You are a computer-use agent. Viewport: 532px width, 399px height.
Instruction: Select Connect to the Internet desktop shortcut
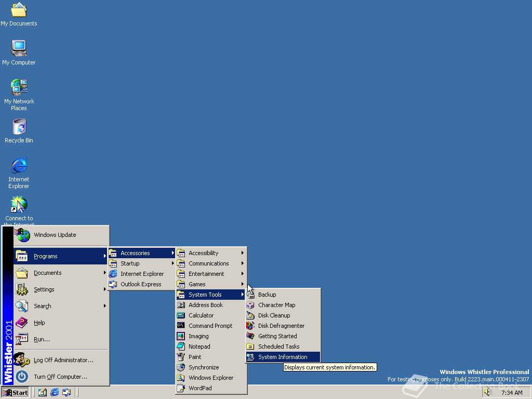click(x=19, y=210)
